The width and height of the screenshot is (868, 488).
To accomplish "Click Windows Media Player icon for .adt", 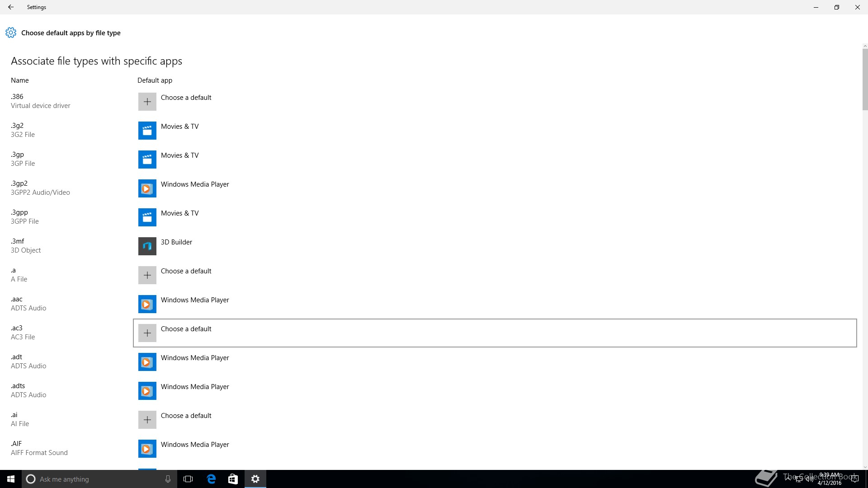I will [147, 362].
